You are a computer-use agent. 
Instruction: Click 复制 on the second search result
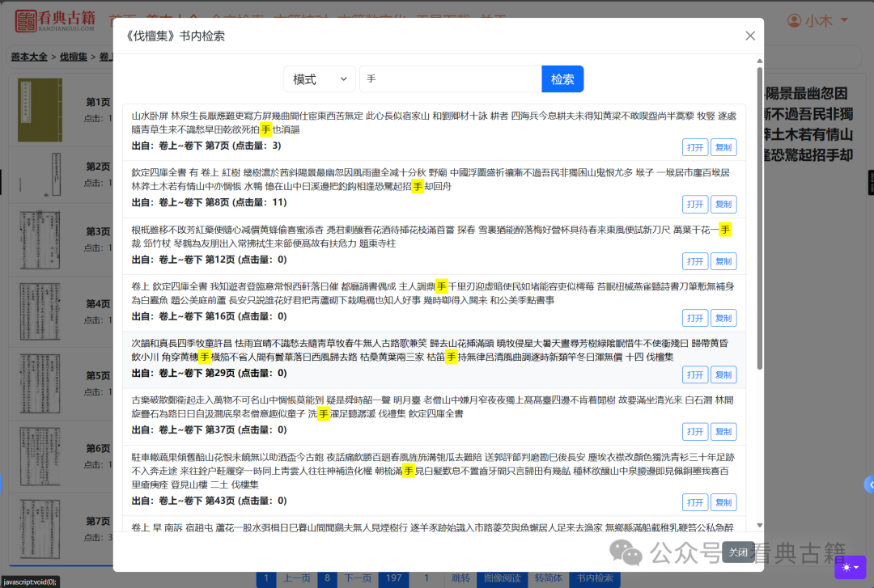(723, 204)
